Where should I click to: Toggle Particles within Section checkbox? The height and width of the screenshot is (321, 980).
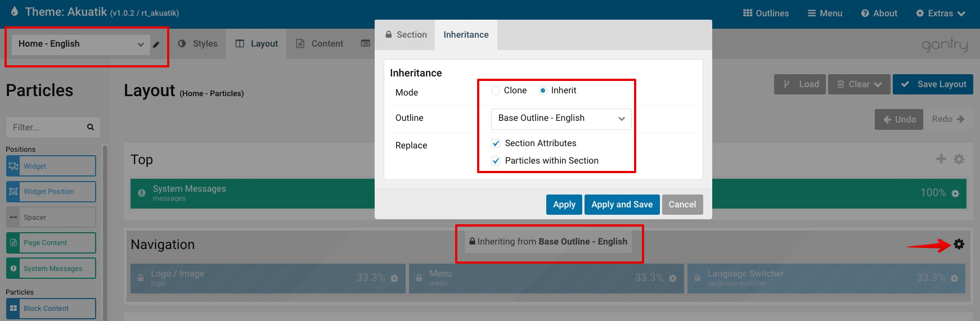pos(496,161)
